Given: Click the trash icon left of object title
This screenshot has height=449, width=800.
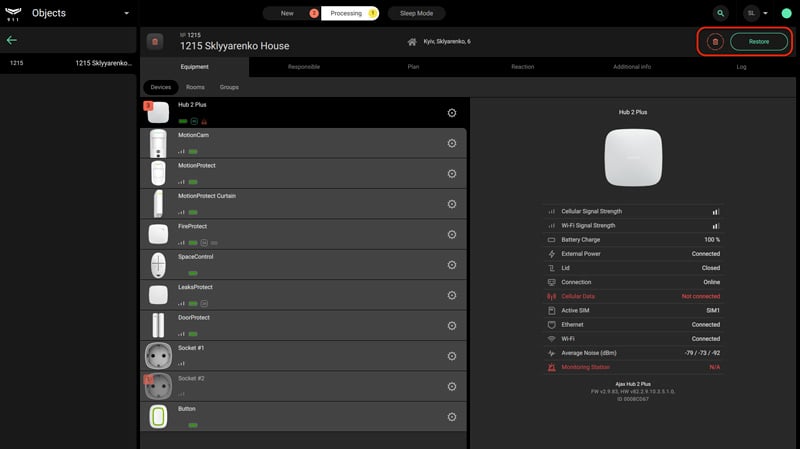Looking at the screenshot, I should click(155, 41).
